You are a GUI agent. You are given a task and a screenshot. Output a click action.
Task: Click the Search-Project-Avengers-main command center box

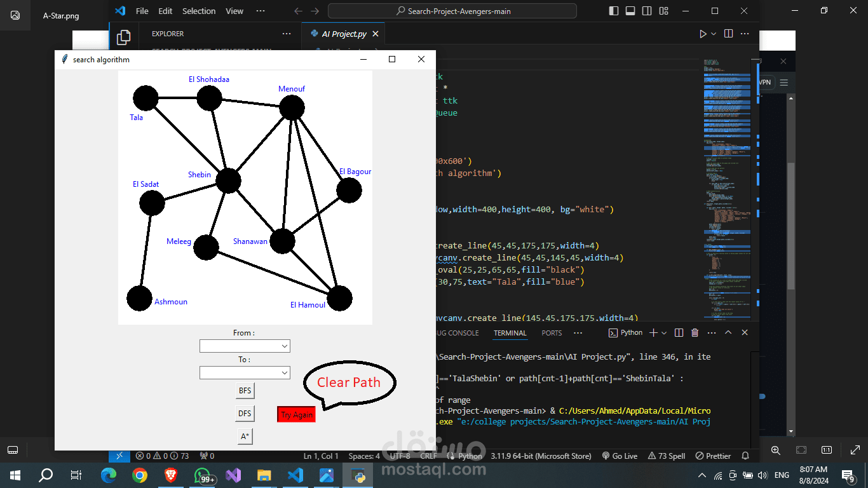pos(452,11)
